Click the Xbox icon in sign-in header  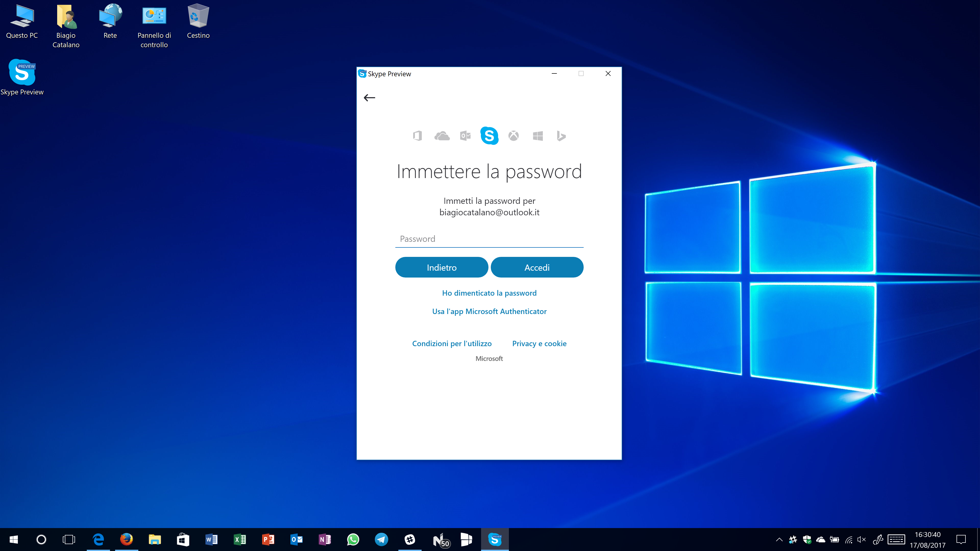[513, 136]
